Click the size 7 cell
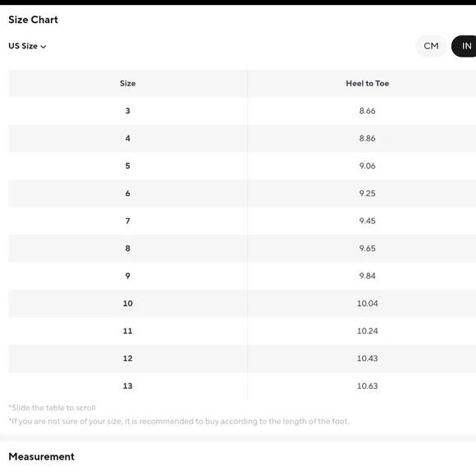This screenshot has height=476, width=476. pyautogui.click(x=128, y=221)
